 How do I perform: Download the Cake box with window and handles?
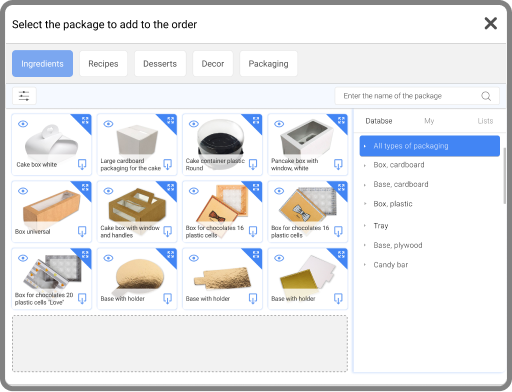[167, 231]
